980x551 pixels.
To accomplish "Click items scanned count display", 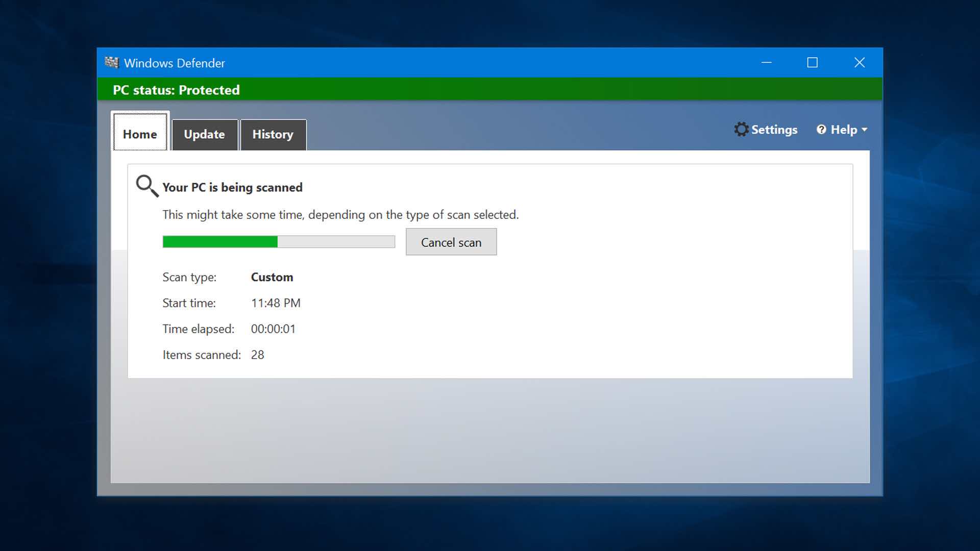I will 257,355.
